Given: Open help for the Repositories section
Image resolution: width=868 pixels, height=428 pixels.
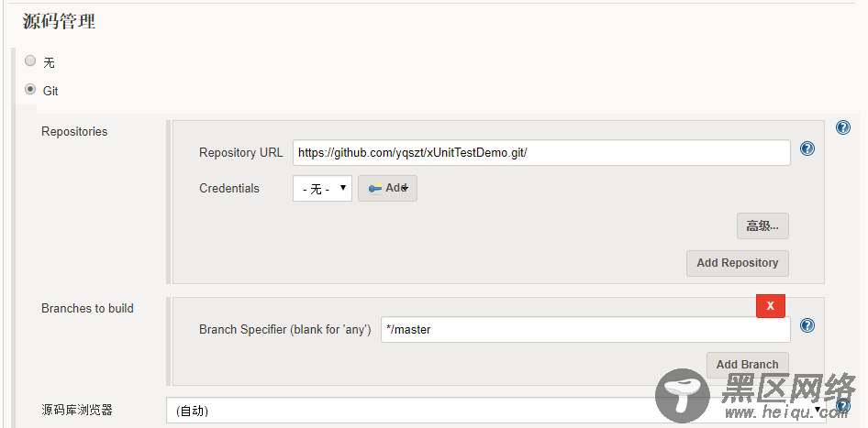Looking at the screenshot, I should (x=842, y=127).
